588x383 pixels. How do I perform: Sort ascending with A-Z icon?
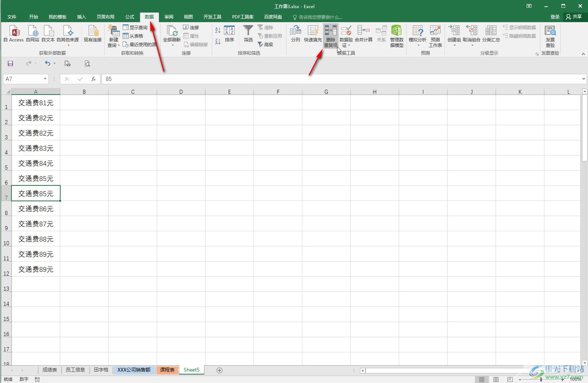pyautogui.click(x=218, y=30)
